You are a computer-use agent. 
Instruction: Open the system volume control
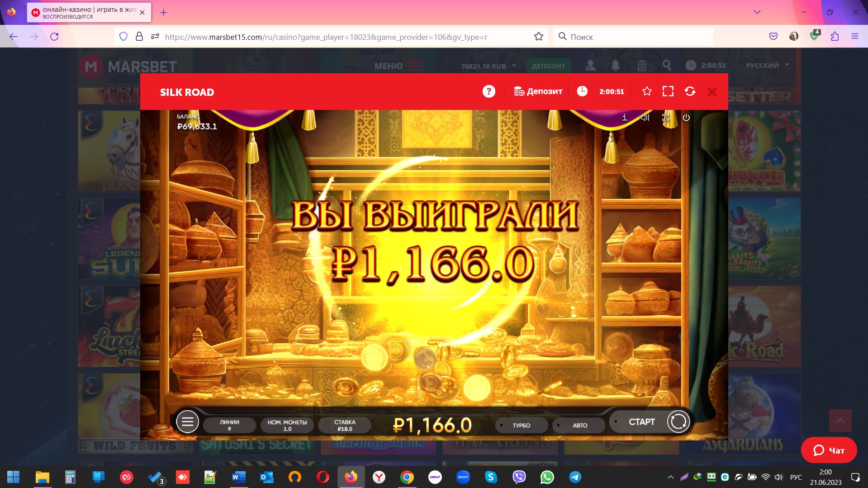(778, 477)
